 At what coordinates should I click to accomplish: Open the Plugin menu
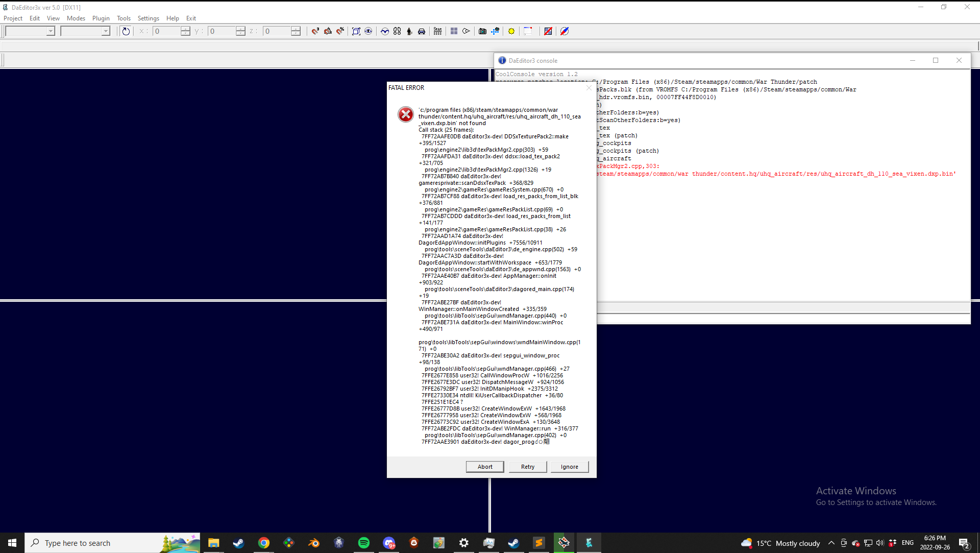click(101, 18)
